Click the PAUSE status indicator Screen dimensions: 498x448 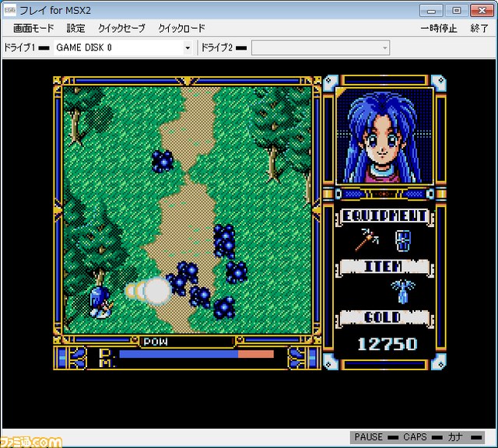pyautogui.click(x=376, y=437)
